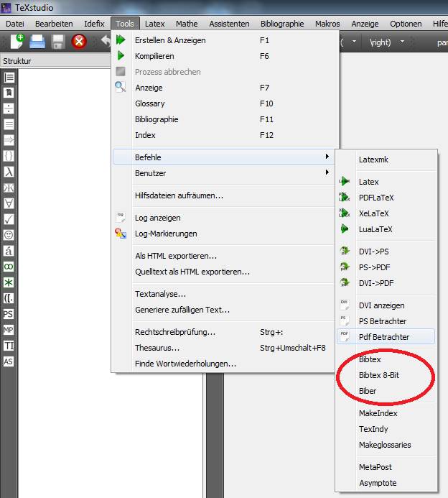Choose Hilfsdateien aufräumen…

coord(224,195)
